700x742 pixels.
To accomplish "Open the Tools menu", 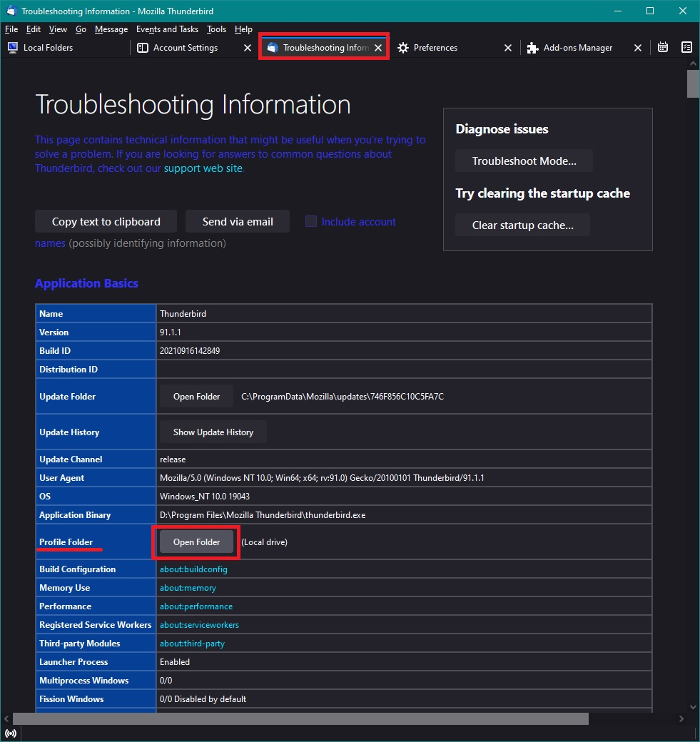I will [x=216, y=29].
